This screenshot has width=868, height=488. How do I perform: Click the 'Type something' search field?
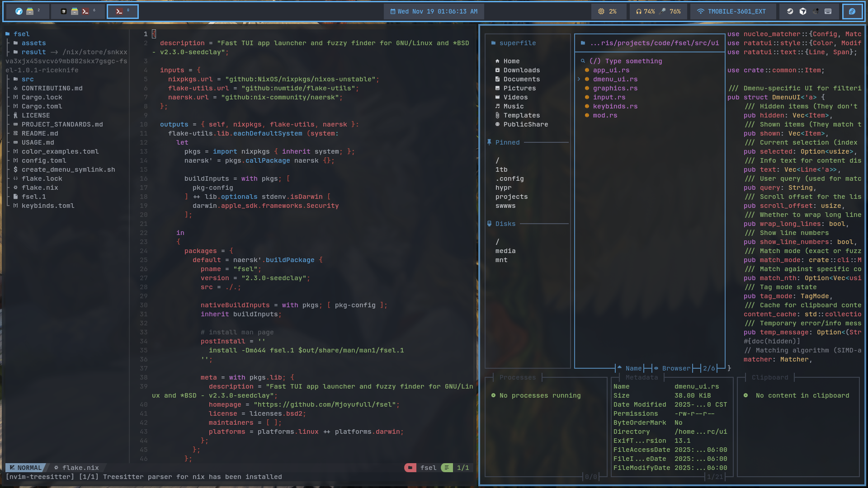tap(633, 61)
